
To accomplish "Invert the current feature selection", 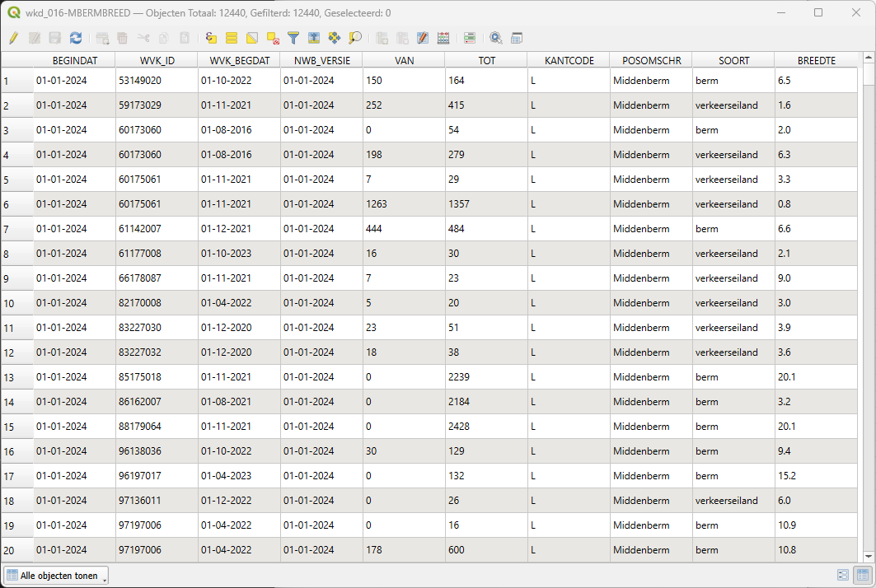I will (252, 38).
